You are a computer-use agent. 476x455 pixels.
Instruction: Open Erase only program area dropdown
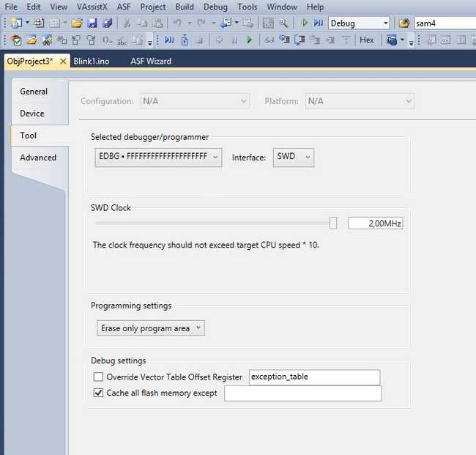pyautogui.click(x=151, y=328)
